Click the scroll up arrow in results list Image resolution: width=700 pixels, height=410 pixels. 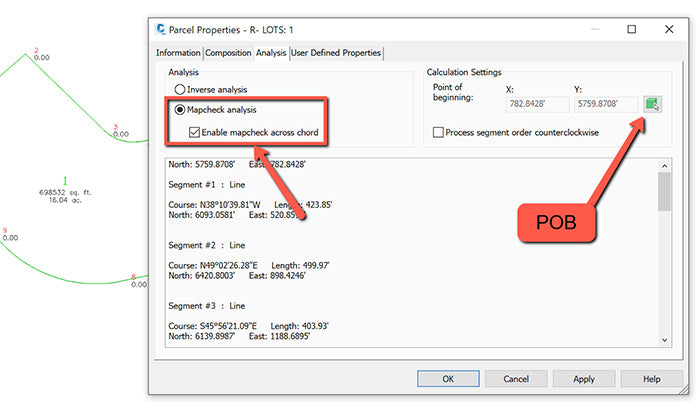pos(664,164)
